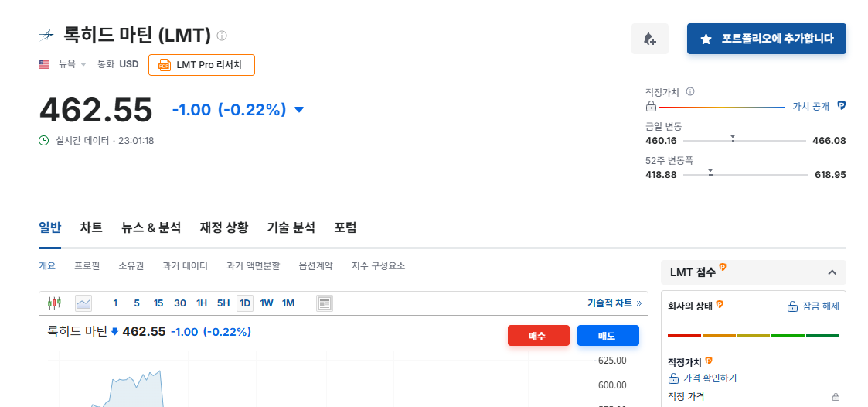Screen dimensions: 868x407
Task: Click the bell alert creation icon
Action: (650, 39)
